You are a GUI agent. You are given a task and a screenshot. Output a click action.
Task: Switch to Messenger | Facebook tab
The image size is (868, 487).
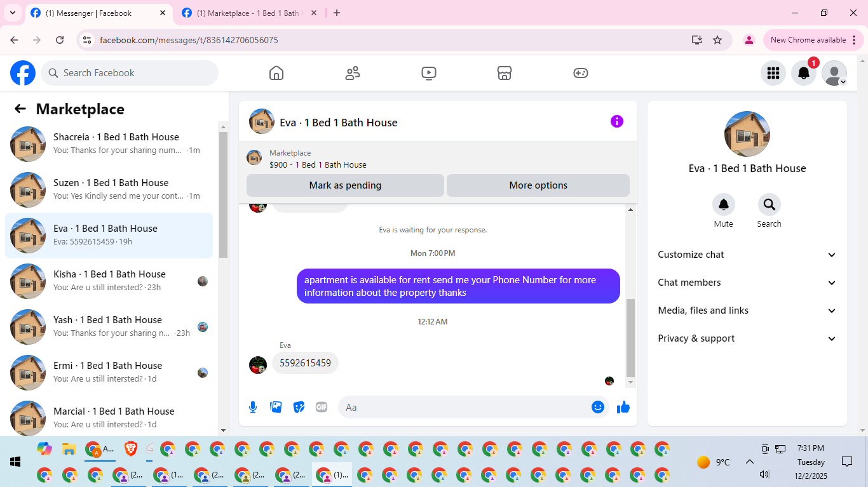(x=98, y=13)
